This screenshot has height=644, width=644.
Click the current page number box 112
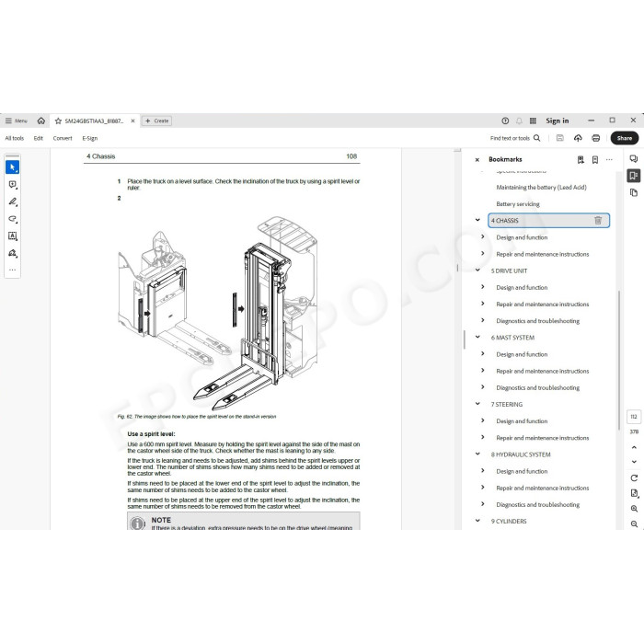click(634, 417)
